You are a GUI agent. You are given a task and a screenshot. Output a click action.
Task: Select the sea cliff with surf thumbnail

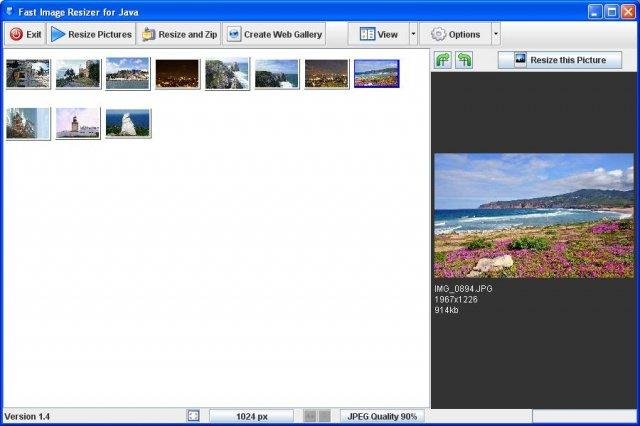[x=277, y=74]
